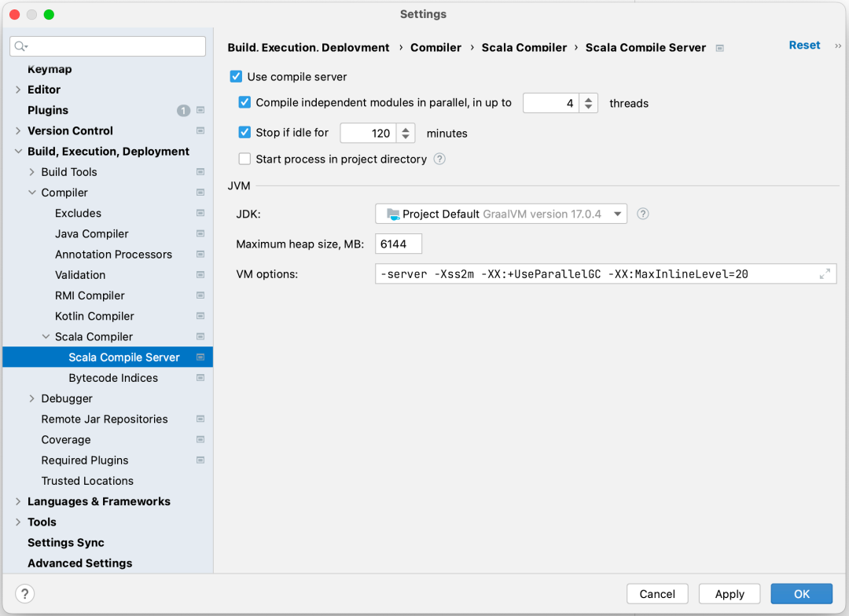Image resolution: width=849 pixels, height=616 pixels.
Task: Confirm settings with the OK button
Action: 801,594
